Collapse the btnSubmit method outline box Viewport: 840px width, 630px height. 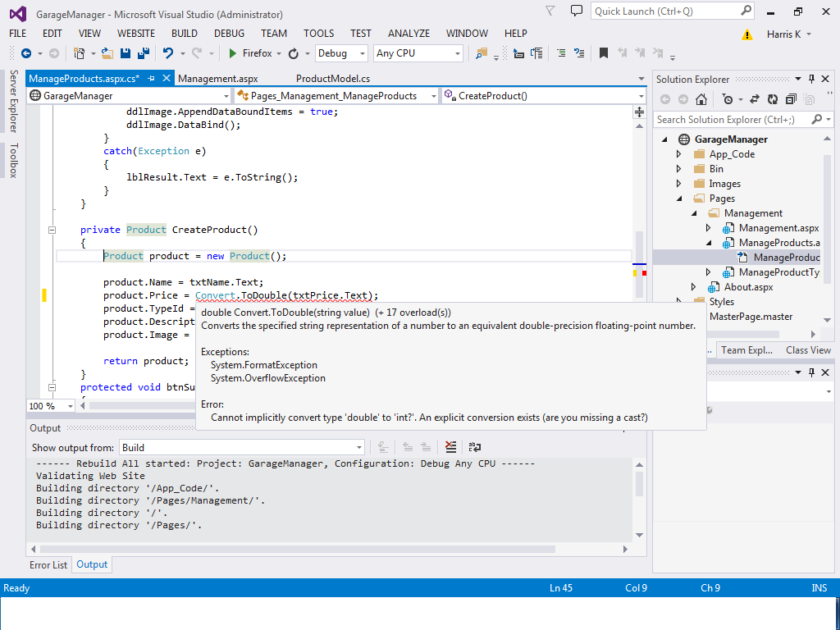coord(52,387)
